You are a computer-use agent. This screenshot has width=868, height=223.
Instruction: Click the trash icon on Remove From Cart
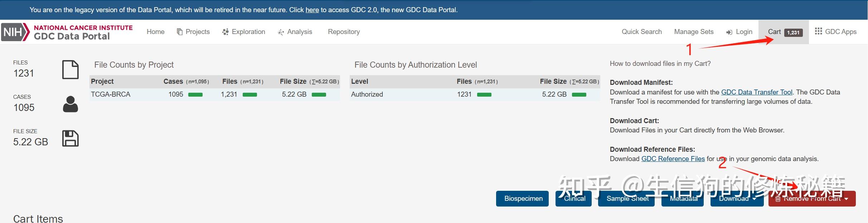[778, 199]
